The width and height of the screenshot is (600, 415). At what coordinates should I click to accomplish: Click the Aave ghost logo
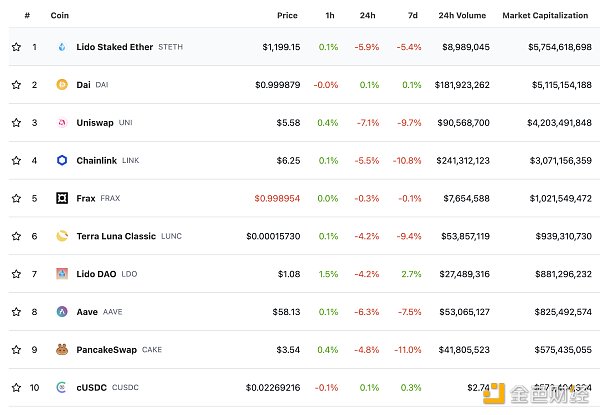click(x=62, y=312)
